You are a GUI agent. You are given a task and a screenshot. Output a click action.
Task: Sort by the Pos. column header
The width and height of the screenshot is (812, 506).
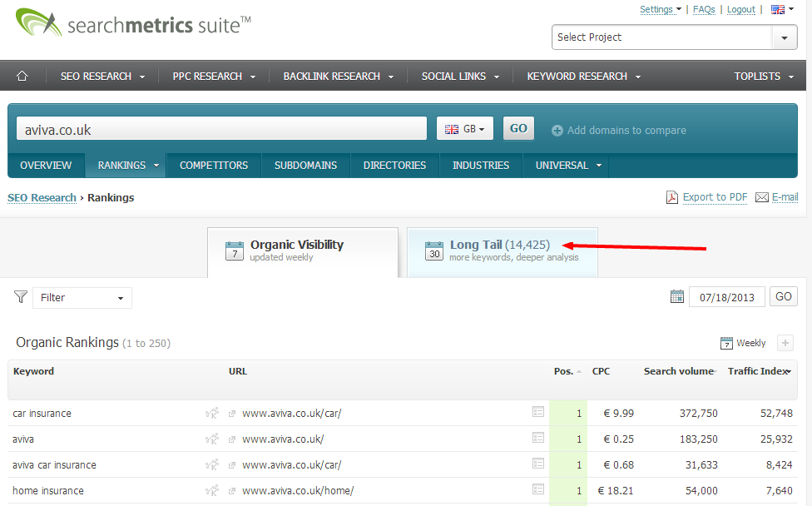567,371
